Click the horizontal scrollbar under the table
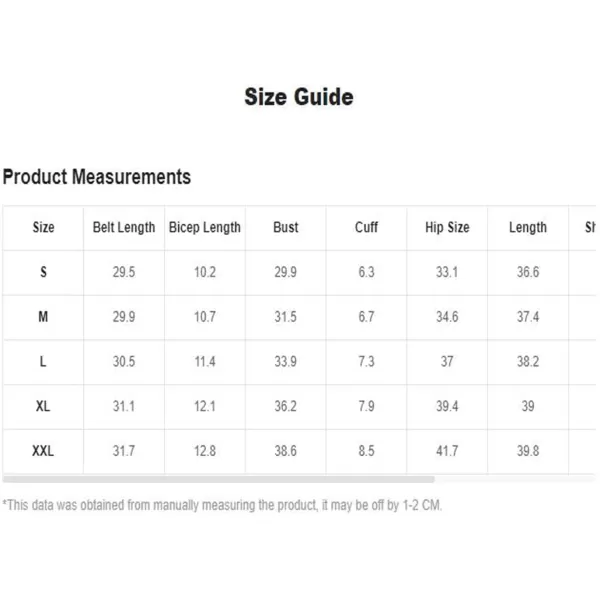600x600 pixels. pos(218,479)
